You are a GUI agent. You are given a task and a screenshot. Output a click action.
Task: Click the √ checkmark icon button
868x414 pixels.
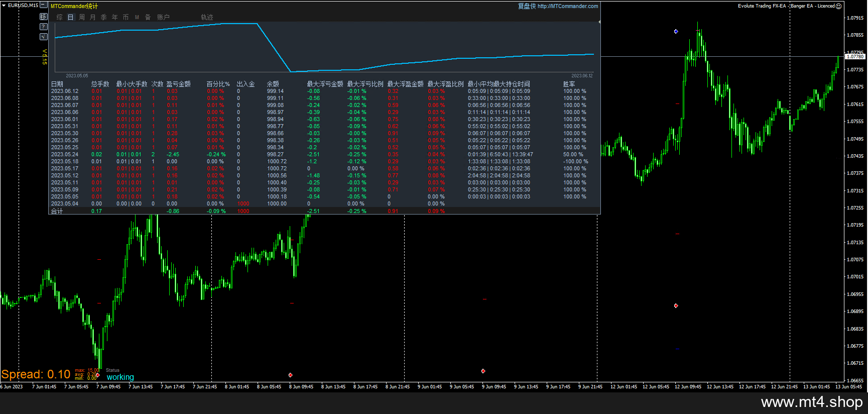coord(43,37)
